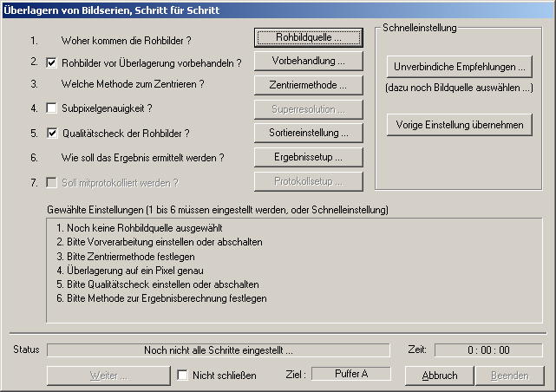The width and height of the screenshot is (556, 392).
Task: Open Ergebnissetup configuration
Action: pyautogui.click(x=307, y=157)
